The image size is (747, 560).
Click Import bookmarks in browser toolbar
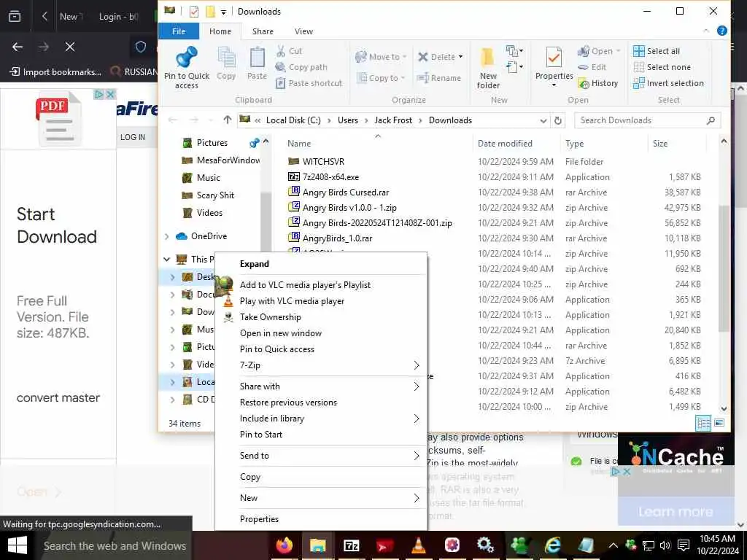(55, 72)
